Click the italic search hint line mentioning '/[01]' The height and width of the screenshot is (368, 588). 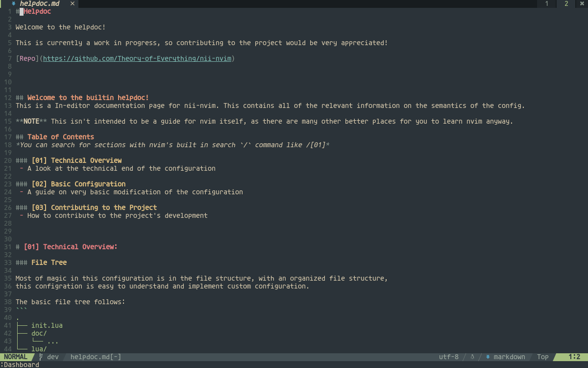point(172,145)
